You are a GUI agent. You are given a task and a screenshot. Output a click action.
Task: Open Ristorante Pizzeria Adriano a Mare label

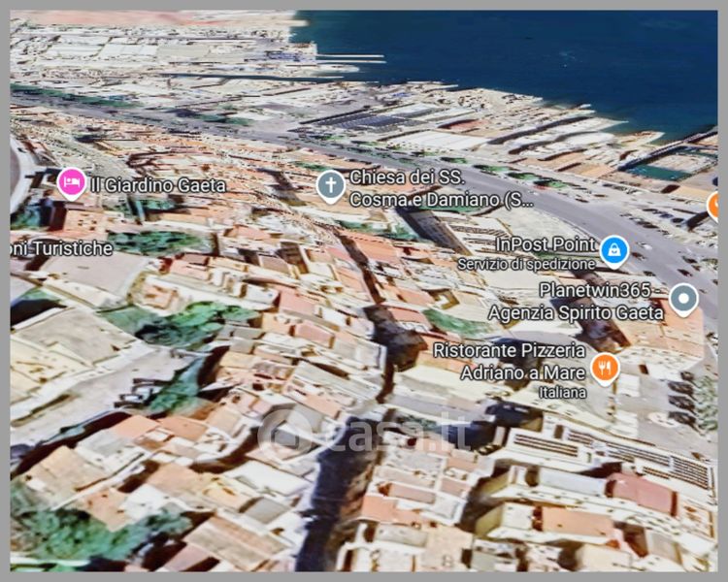tap(510, 362)
